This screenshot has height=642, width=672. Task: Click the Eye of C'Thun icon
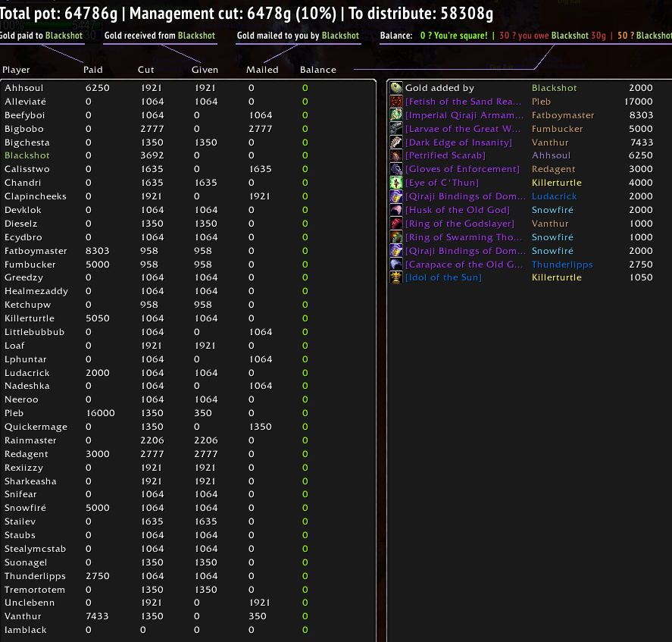pyautogui.click(x=396, y=183)
